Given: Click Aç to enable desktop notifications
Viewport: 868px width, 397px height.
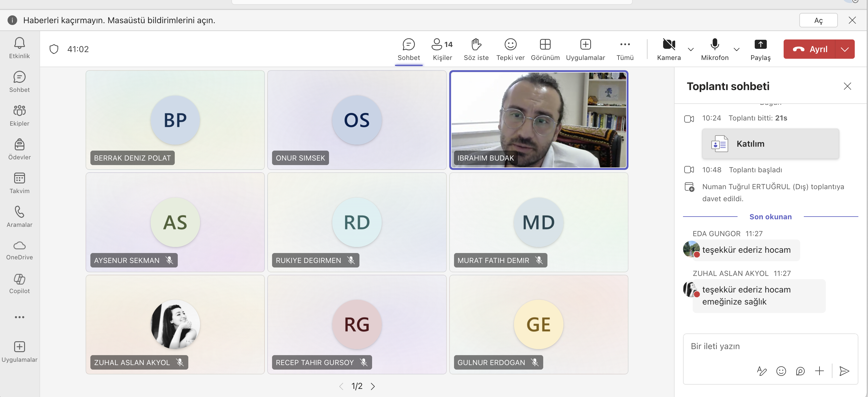Looking at the screenshot, I should (x=818, y=20).
